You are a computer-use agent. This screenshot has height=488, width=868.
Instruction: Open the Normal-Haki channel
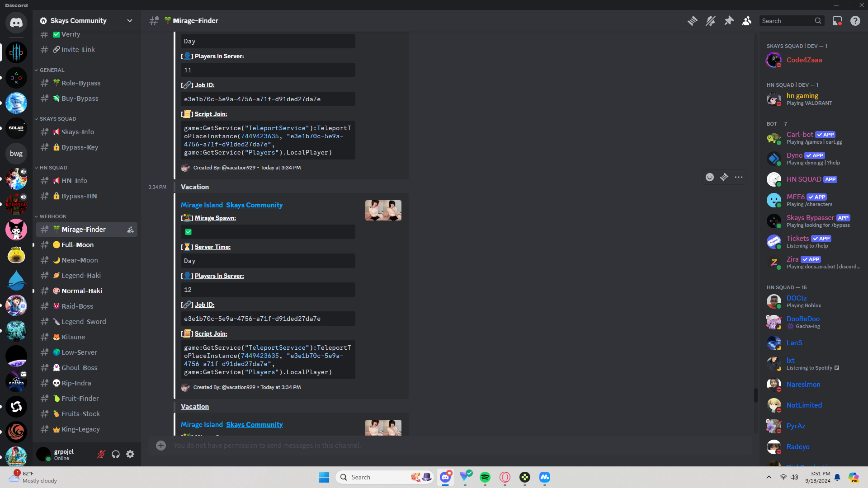(87, 291)
